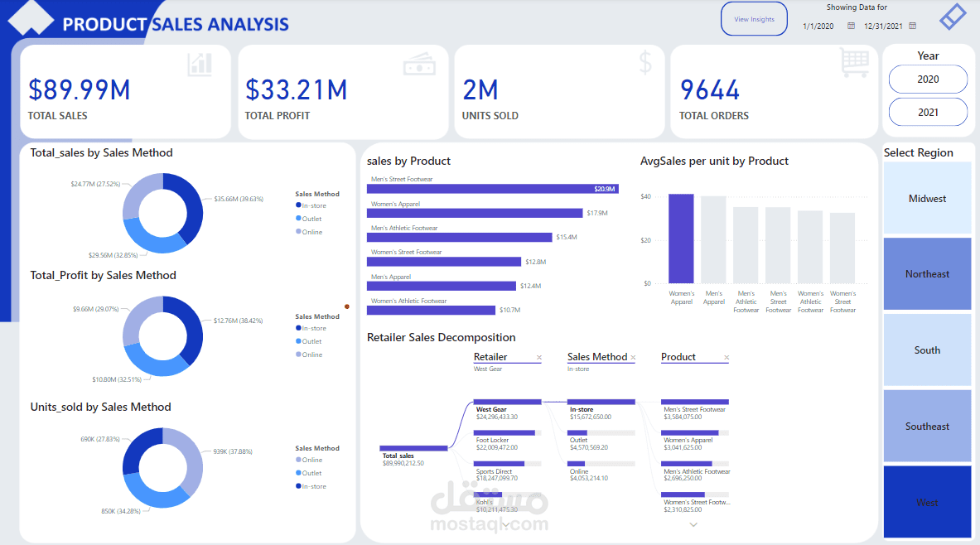Screen dimensions: 980x545
Task: Expand more products with the down chevron
Action: 693,525
